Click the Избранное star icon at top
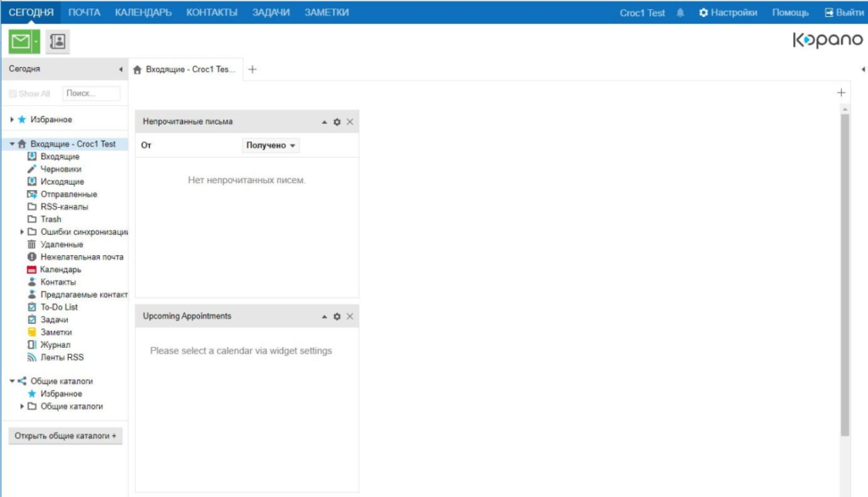Image resolution: width=868 pixels, height=497 pixels. pos(22,120)
